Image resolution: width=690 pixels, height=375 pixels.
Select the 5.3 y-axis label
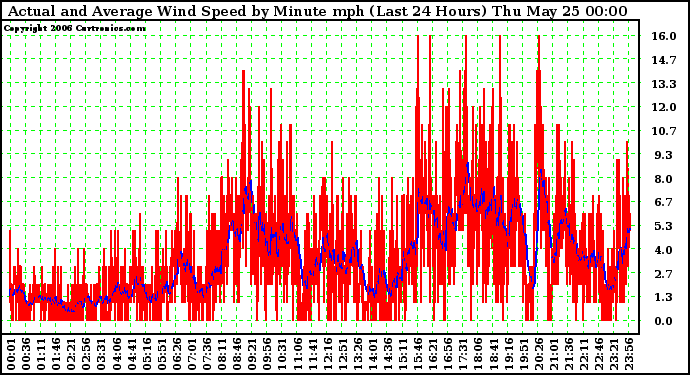(664, 226)
